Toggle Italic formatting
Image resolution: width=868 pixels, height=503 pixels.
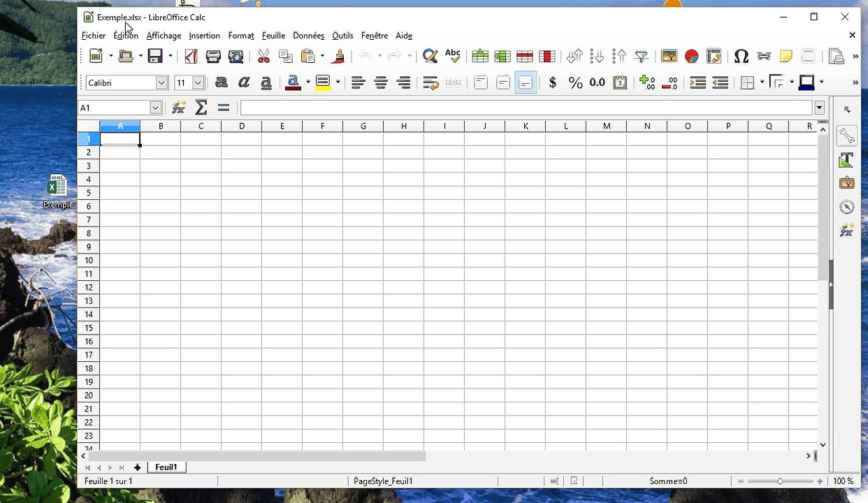pyautogui.click(x=244, y=82)
